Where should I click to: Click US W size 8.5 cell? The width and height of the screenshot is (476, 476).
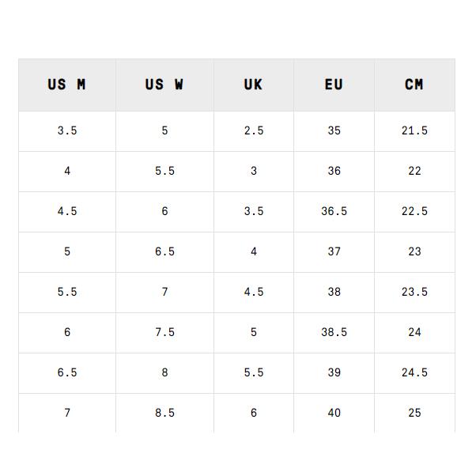click(x=164, y=413)
